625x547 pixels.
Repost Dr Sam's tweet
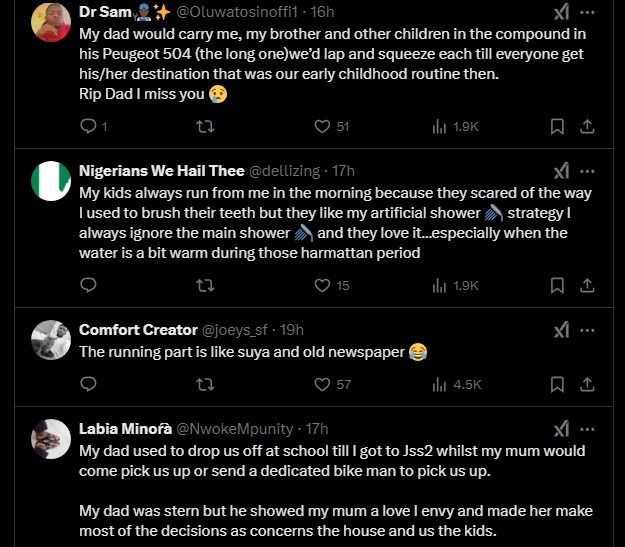(205, 126)
